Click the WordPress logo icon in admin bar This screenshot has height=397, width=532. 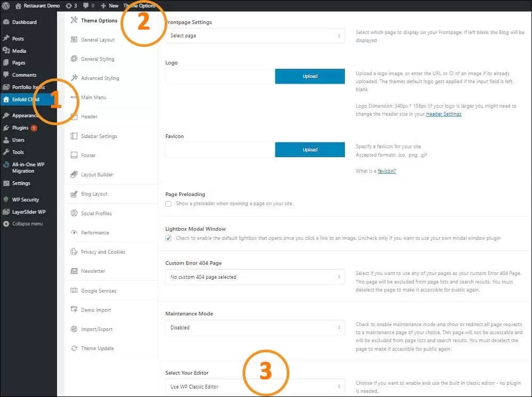6,5
